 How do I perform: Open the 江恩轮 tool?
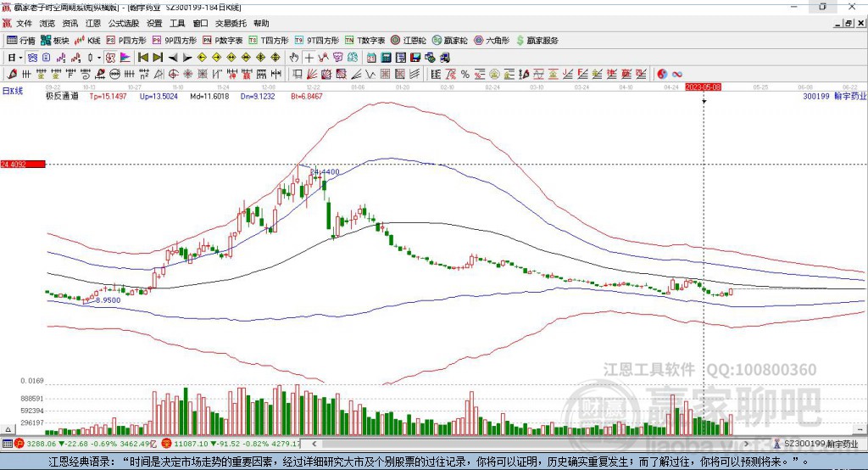[x=409, y=41]
